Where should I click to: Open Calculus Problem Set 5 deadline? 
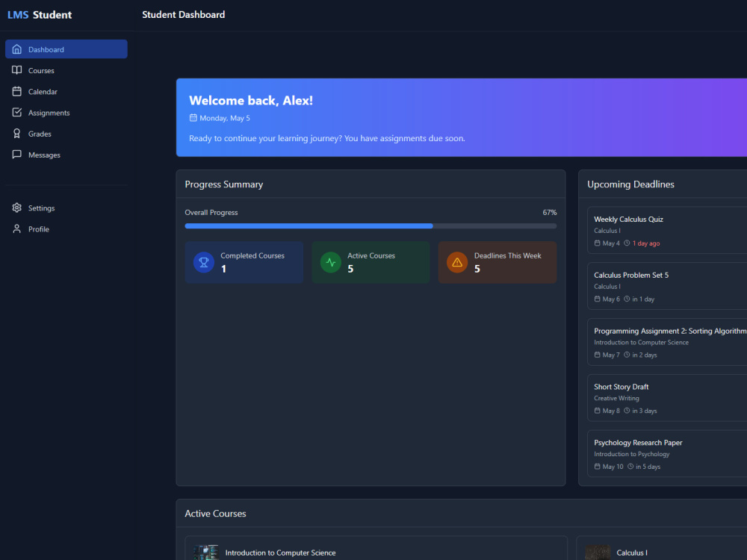667,286
